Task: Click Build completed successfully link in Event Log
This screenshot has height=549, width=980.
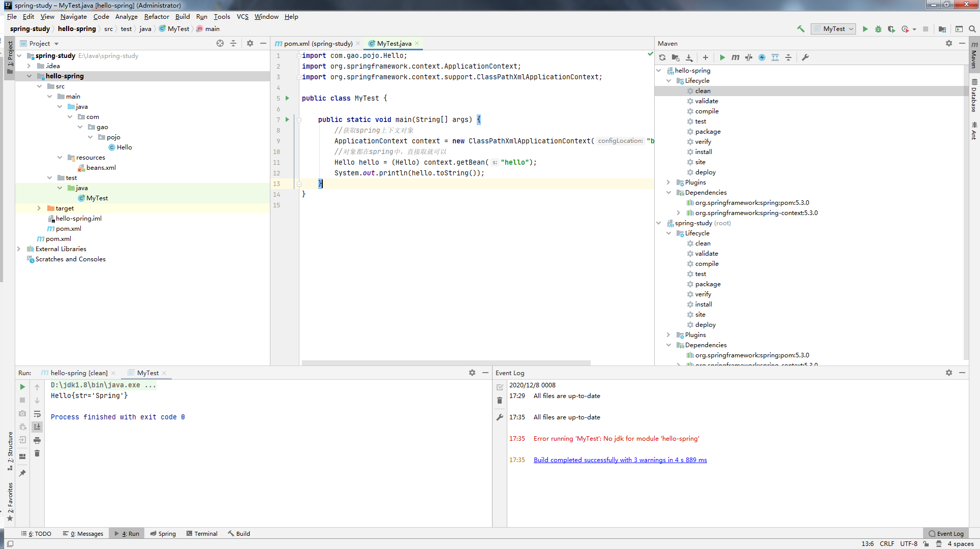Action: coord(620,460)
